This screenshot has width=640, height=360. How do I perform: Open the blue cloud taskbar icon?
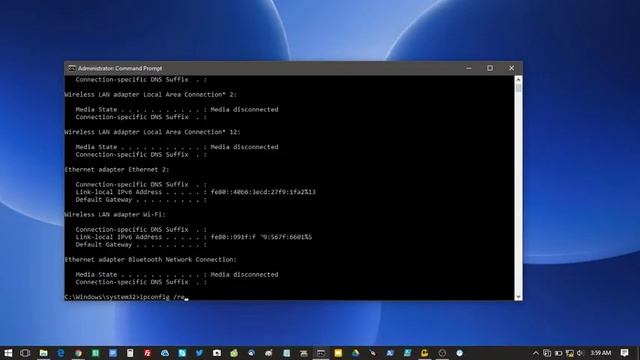click(165, 353)
